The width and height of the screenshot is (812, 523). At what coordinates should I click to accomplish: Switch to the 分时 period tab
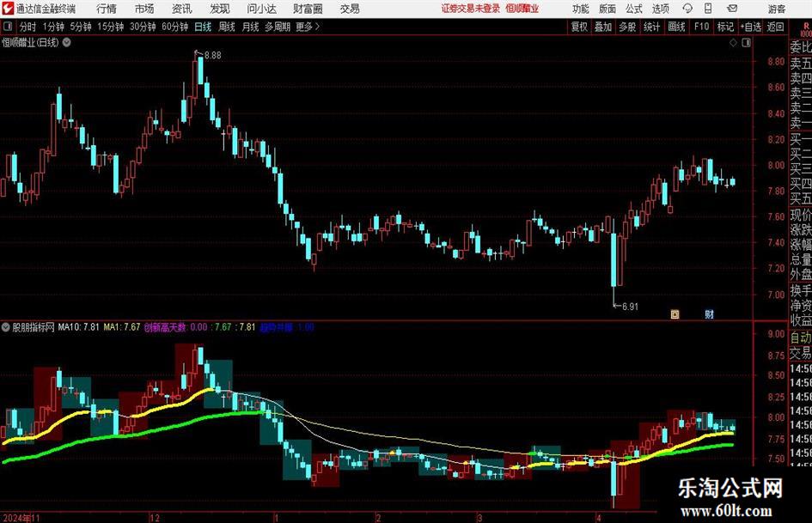coord(28,27)
